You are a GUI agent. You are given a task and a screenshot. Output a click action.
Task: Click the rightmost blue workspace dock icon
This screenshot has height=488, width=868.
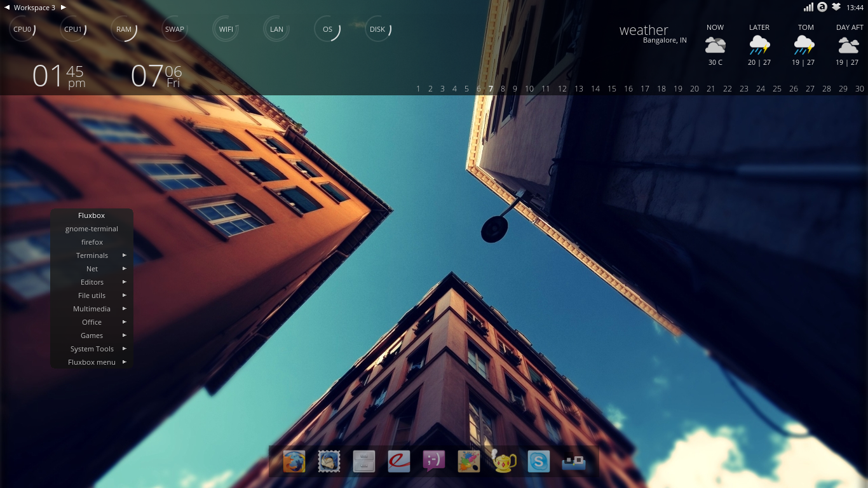click(574, 462)
